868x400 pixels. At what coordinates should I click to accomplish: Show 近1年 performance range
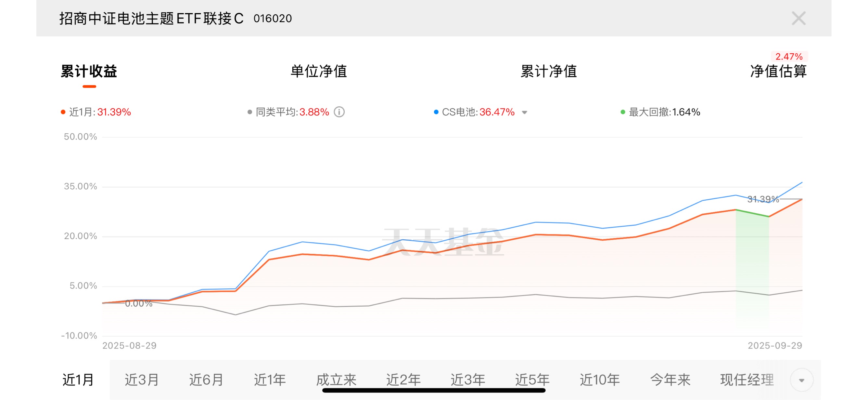(270, 380)
